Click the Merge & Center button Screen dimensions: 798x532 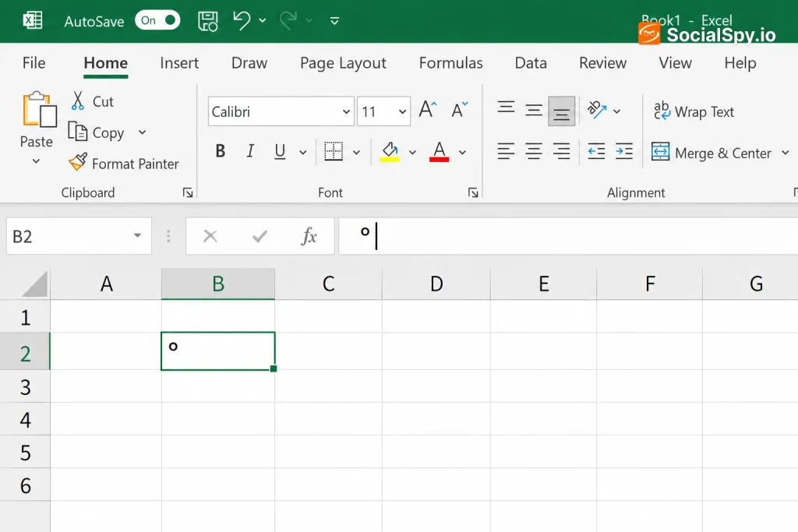[711, 153]
